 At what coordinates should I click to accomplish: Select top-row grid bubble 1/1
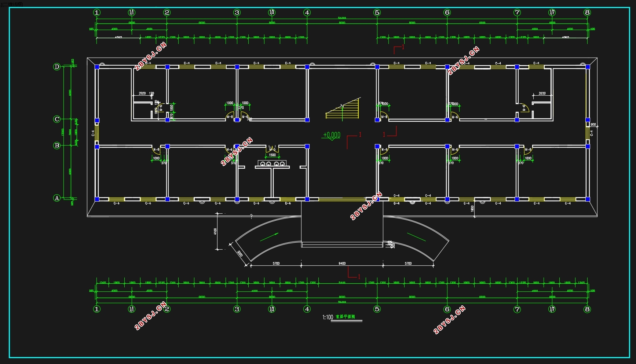(x=132, y=12)
